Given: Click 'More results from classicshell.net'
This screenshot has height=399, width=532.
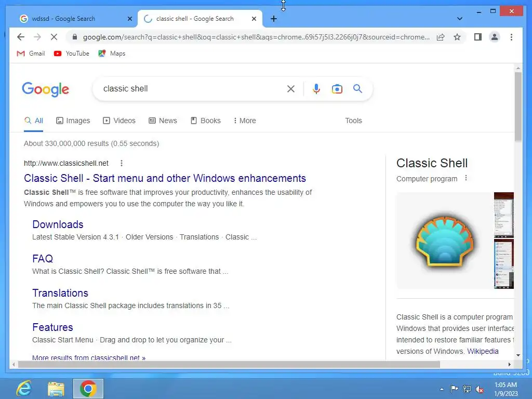Looking at the screenshot, I should 89,357.
